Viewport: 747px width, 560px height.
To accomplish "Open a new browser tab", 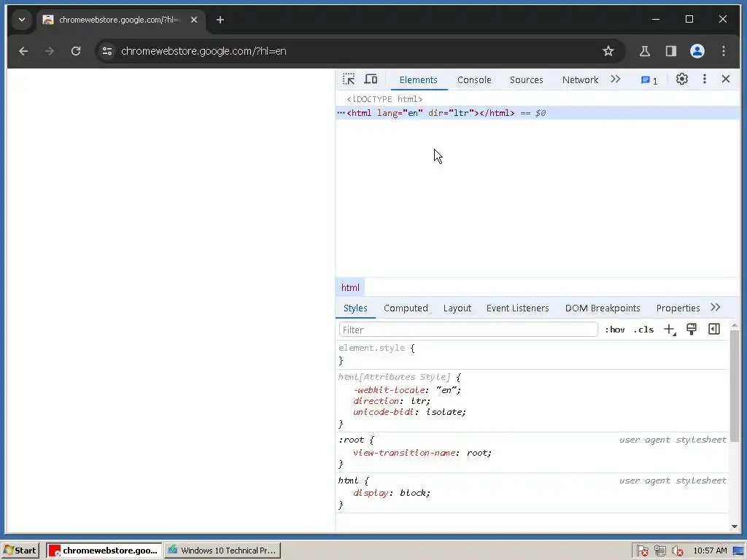I will [x=220, y=20].
